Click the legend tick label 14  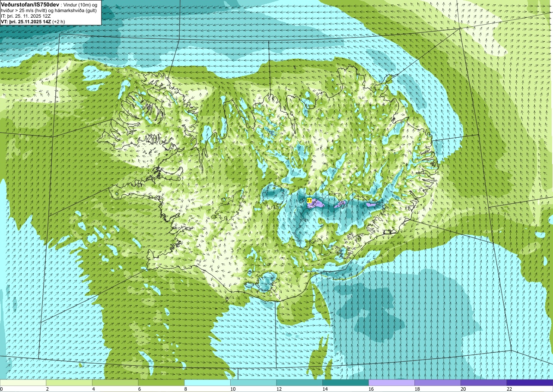coord(325,389)
